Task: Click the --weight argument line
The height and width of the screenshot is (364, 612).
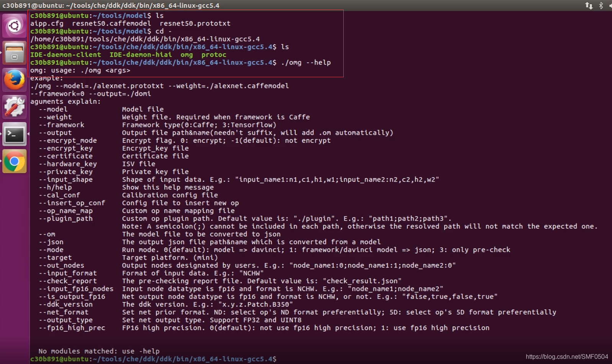Action: [174, 117]
